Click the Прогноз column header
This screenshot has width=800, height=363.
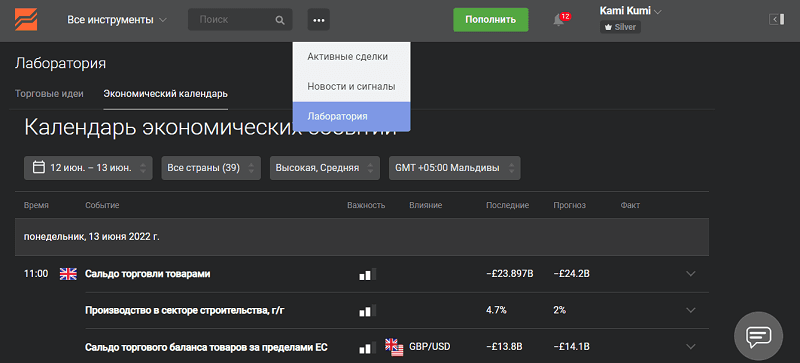pos(569,205)
